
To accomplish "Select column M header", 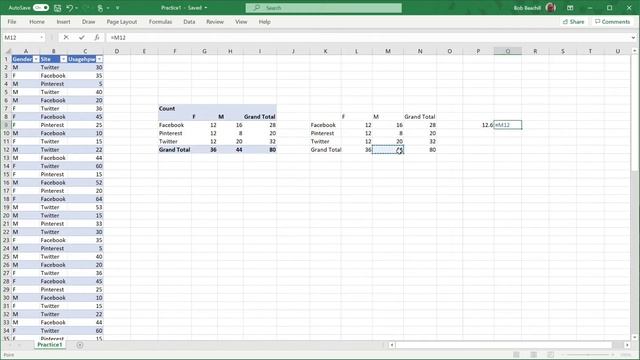I will point(388,51).
